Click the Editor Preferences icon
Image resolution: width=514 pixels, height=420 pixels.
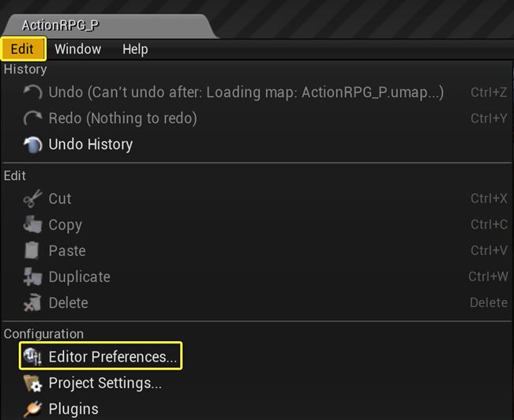(x=32, y=357)
